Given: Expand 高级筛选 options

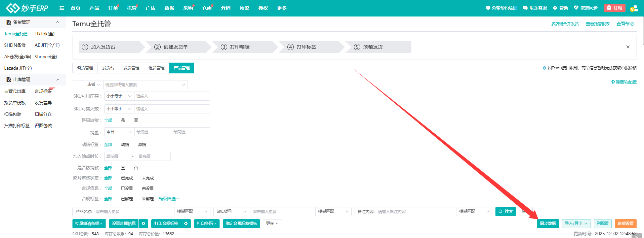Looking at the screenshot, I should pyautogui.click(x=169, y=199).
